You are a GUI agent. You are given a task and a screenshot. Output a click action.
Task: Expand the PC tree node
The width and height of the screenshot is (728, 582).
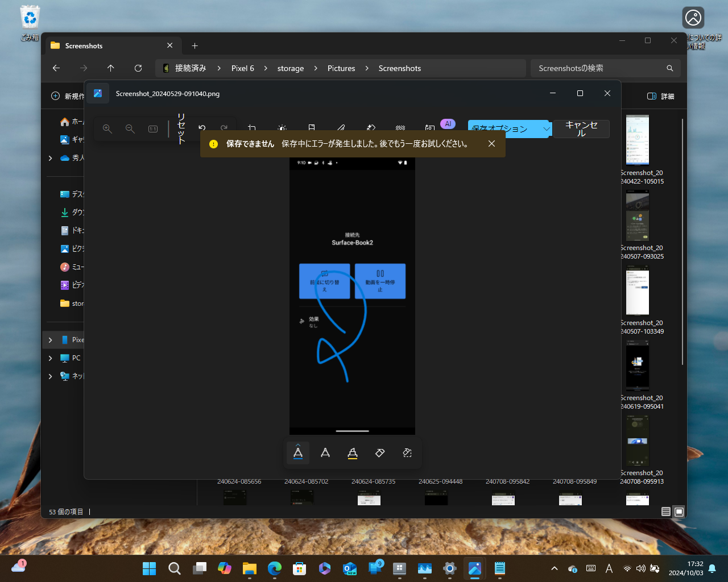tap(51, 358)
